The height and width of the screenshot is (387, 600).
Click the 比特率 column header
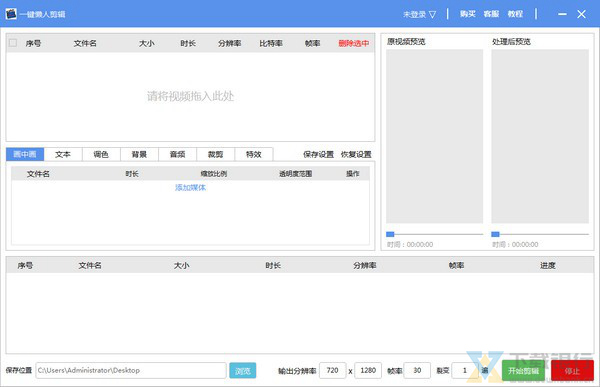[x=271, y=43]
